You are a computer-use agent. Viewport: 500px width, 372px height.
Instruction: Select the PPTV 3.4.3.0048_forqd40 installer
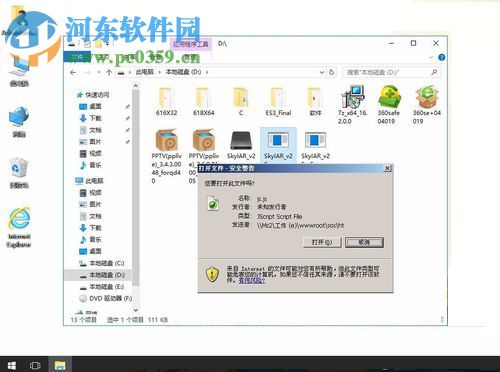point(166,157)
